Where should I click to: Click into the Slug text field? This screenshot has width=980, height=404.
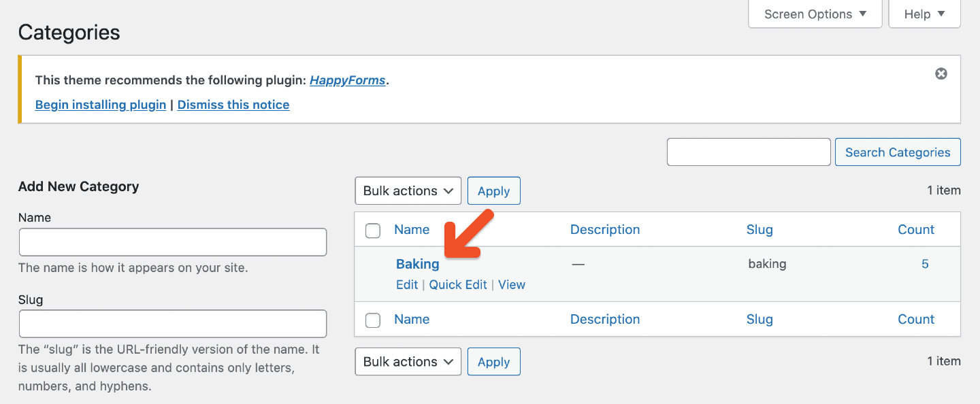pos(173,324)
